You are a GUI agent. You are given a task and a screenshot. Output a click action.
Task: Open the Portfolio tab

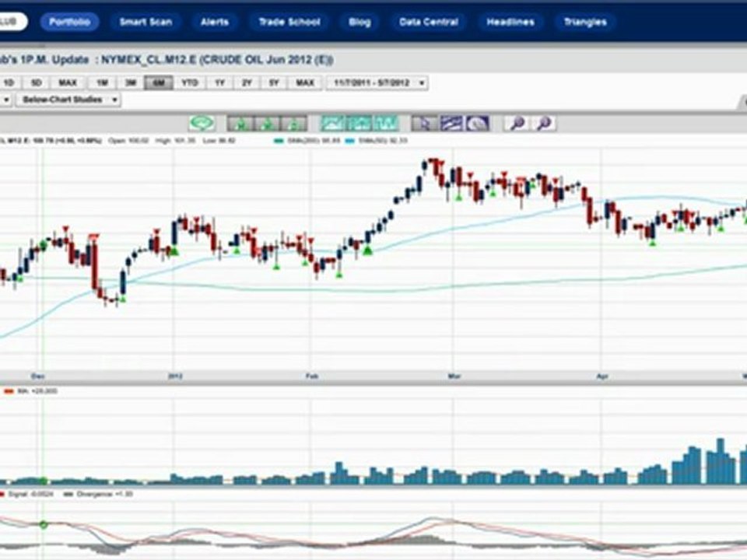click(69, 22)
